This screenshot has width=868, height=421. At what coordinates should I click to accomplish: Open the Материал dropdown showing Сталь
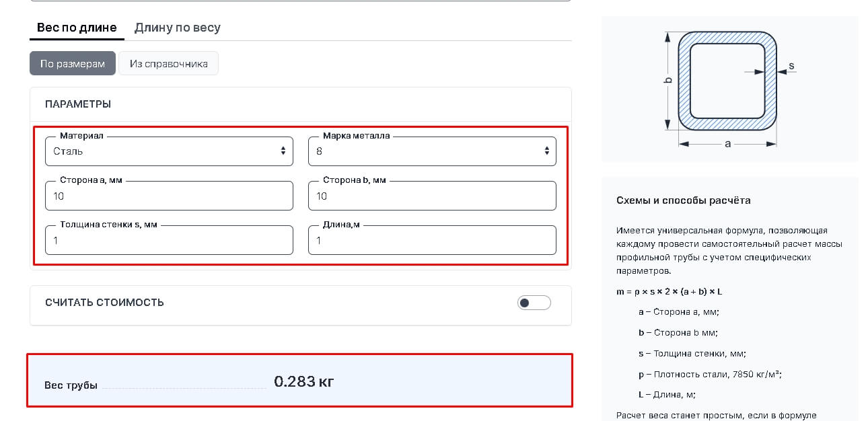coord(161,151)
